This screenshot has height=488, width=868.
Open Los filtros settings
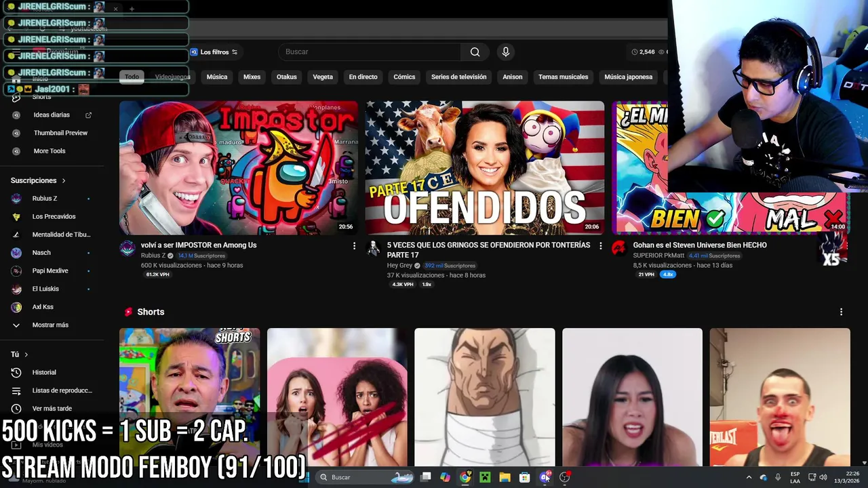coord(214,52)
